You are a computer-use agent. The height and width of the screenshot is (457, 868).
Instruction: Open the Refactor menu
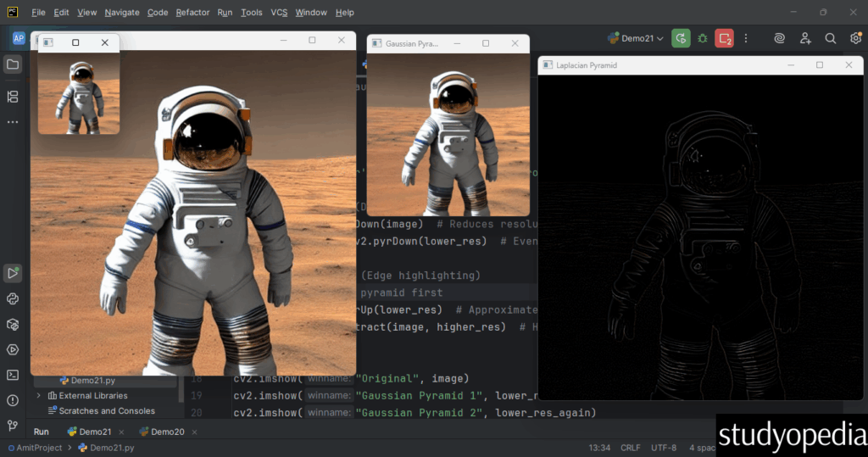(x=192, y=12)
